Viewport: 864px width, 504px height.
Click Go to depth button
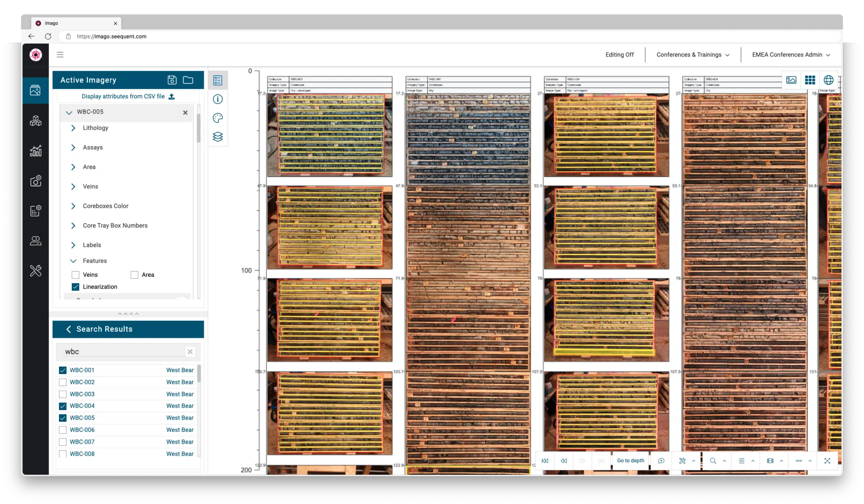pyautogui.click(x=631, y=460)
